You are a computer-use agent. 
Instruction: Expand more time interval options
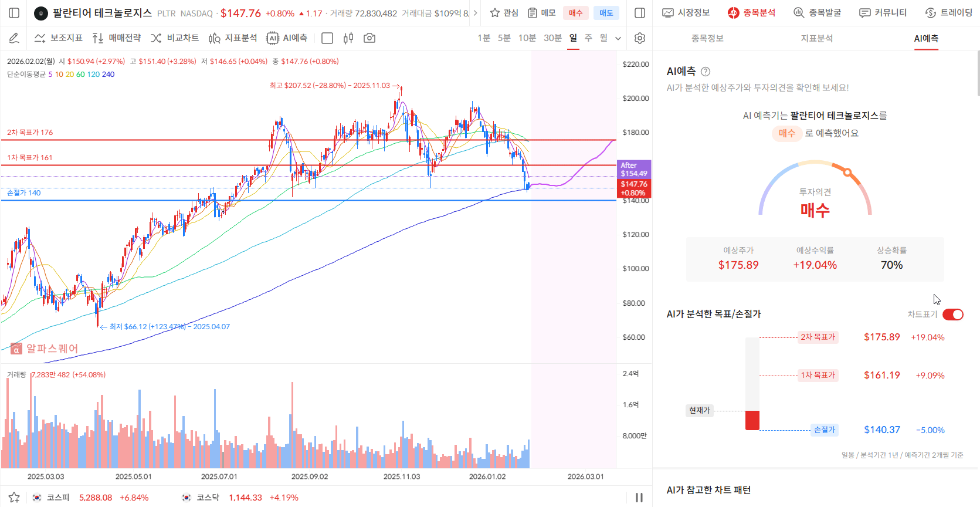618,38
